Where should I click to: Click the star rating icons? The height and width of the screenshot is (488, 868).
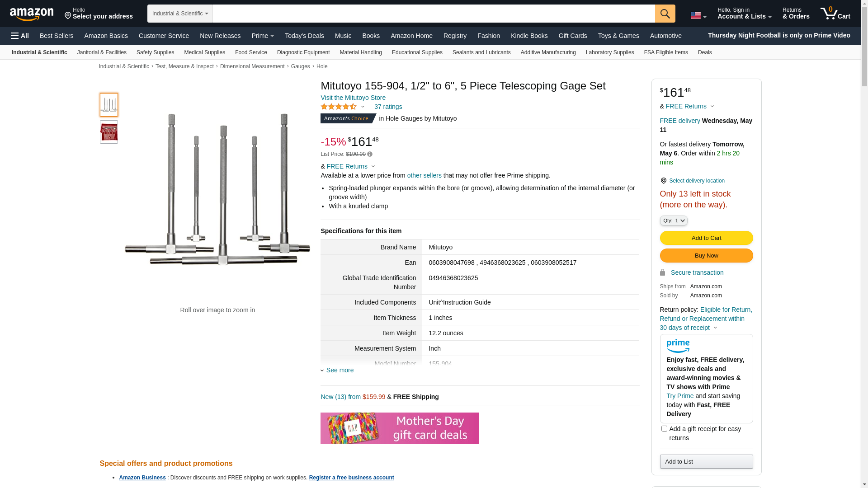339,107
